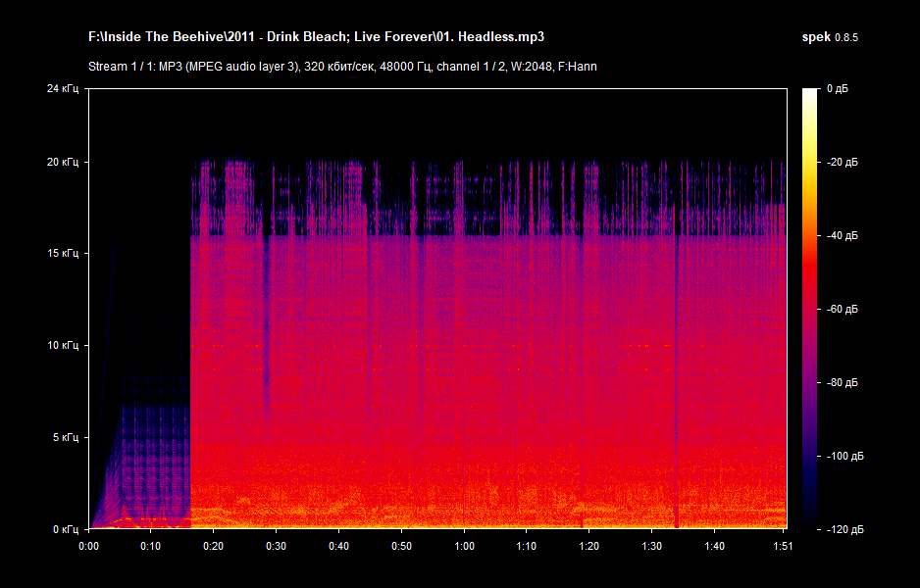
Task: Click the stream info line
Action: pyautogui.click(x=342, y=67)
